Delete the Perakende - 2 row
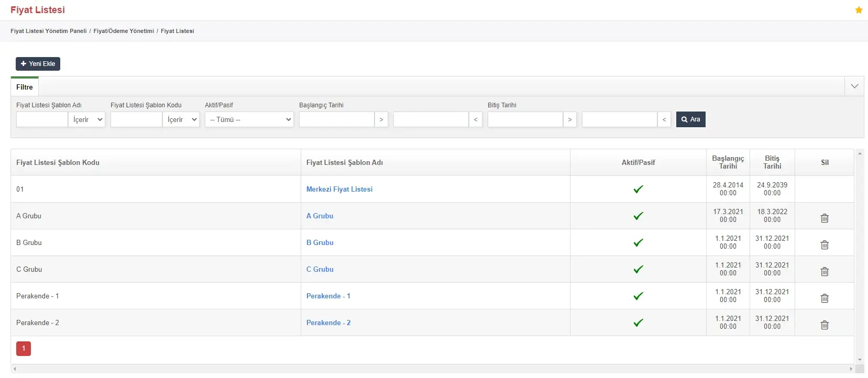The width and height of the screenshot is (868, 378). click(x=825, y=325)
